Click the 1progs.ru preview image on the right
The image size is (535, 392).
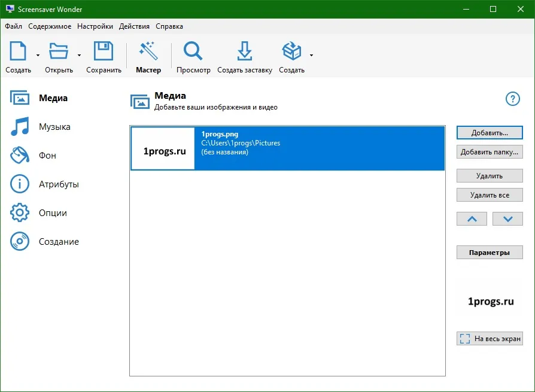pos(490,302)
